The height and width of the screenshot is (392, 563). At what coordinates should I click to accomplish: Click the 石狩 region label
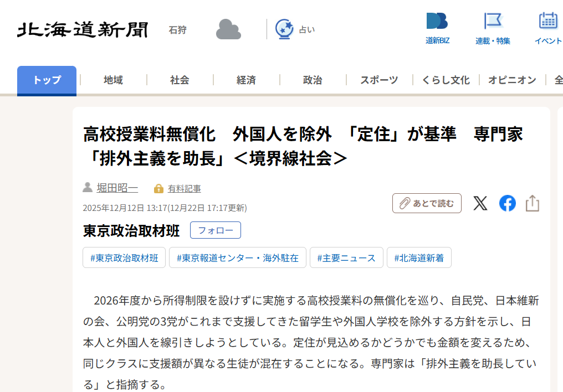click(x=177, y=30)
